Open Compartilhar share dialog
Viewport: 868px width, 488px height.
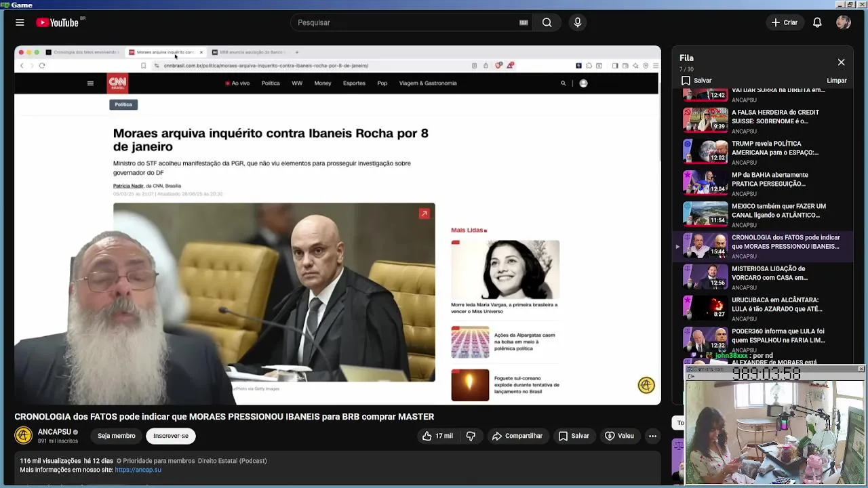coord(517,436)
